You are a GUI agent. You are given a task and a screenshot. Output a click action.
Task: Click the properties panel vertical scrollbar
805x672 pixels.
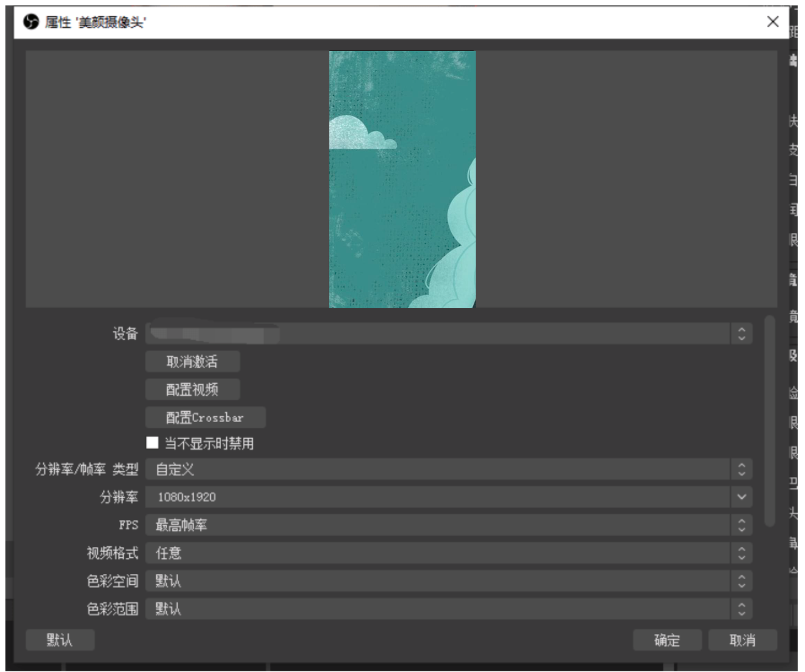[770, 421]
